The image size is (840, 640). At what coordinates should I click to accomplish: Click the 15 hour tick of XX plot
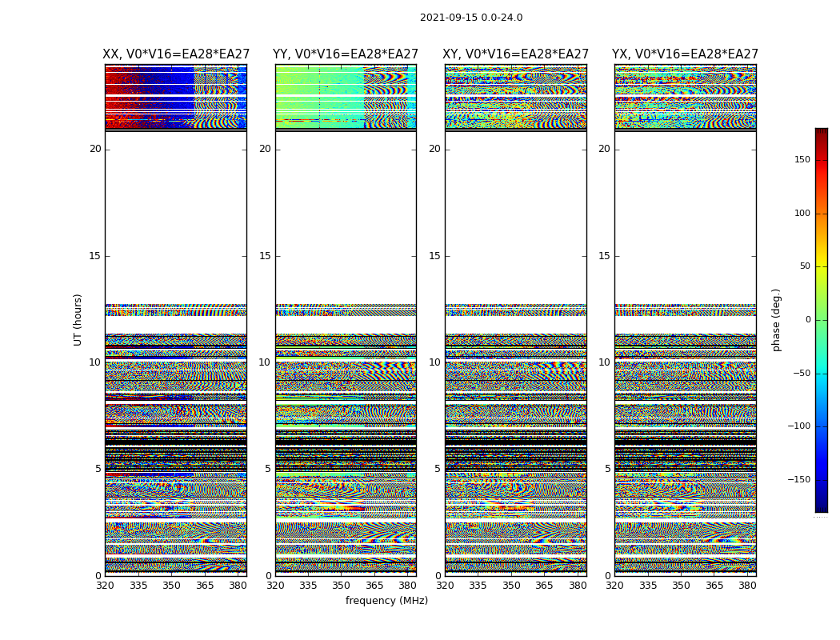tap(95, 256)
